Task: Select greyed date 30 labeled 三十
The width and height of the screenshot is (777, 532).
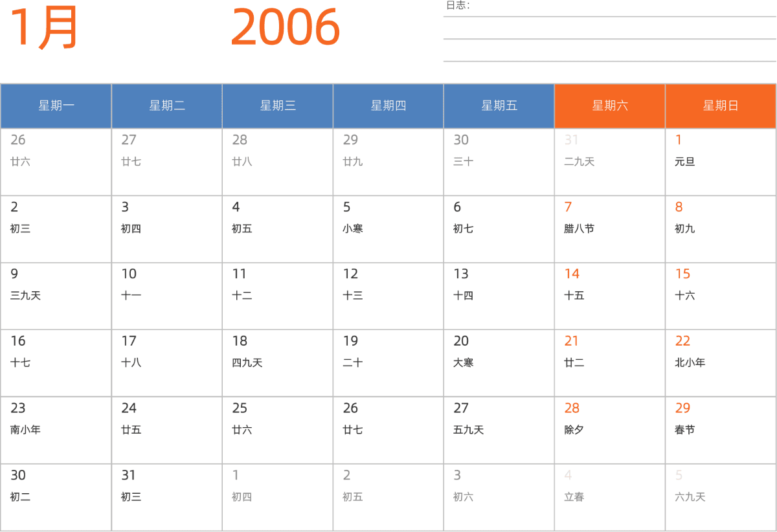Action: click(499, 162)
